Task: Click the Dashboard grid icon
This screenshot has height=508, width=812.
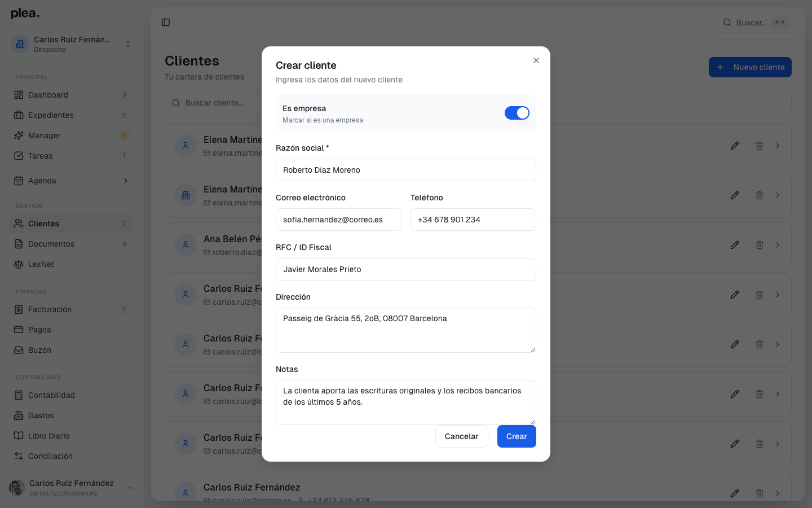Action: pos(19,95)
